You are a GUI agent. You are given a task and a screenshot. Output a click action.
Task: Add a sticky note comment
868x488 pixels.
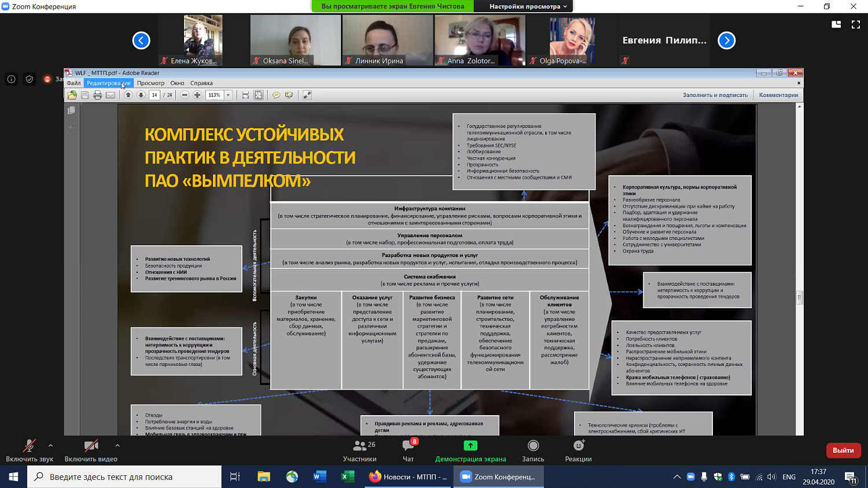[x=276, y=95]
